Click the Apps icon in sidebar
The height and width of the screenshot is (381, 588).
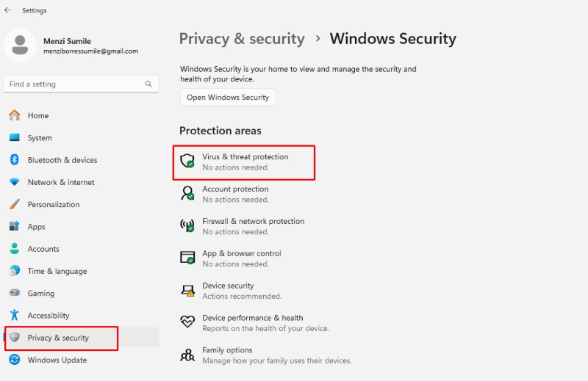tap(15, 226)
